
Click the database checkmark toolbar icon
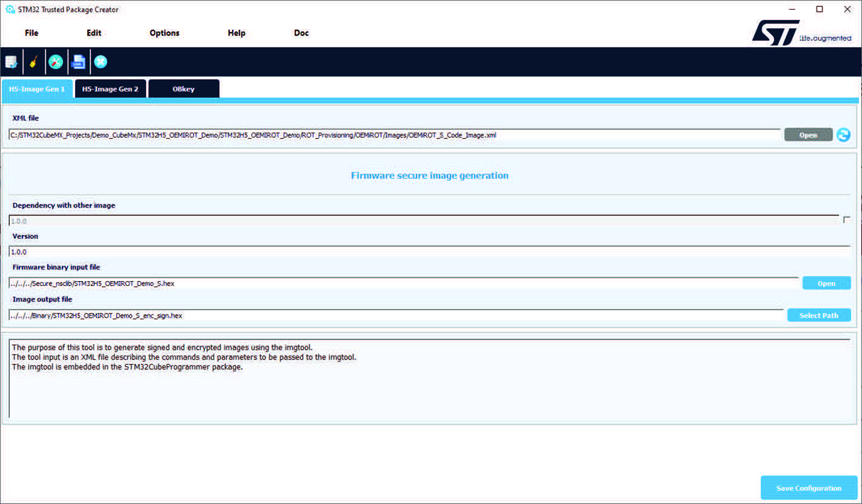click(x=11, y=62)
